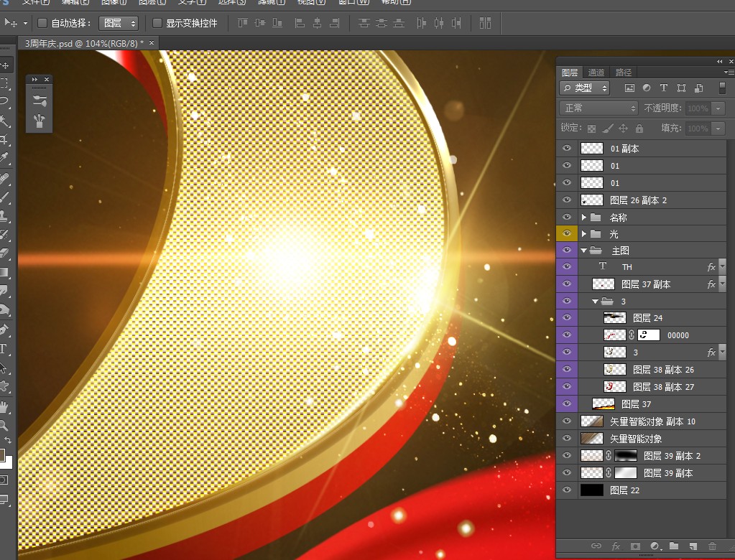Hide the 图层 22 layer

click(567, 490)
